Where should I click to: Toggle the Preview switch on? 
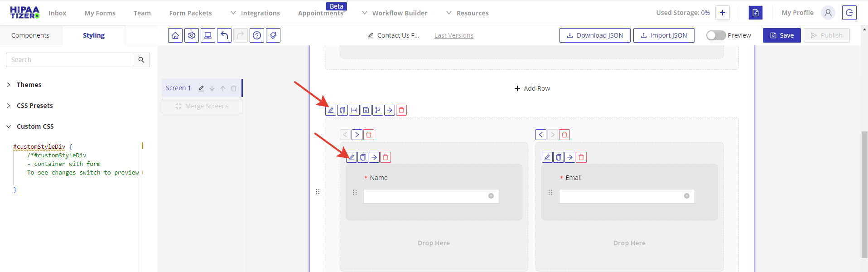(x=716, y=35)
